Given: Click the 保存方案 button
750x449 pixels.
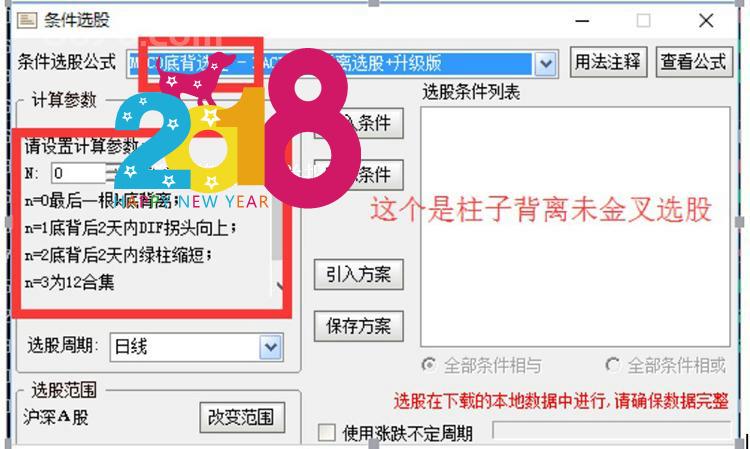Looking at the screenshot, I should [x=358, y=326].
